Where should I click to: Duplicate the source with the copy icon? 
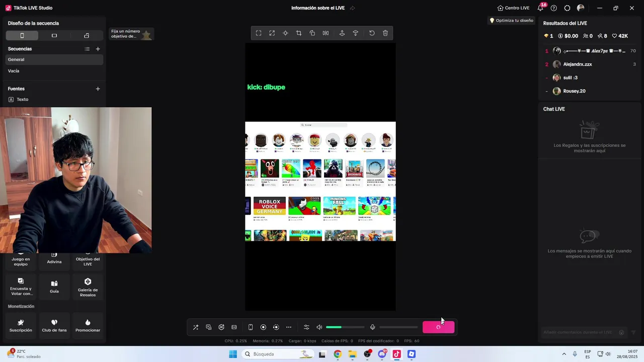tap(312, 33)
